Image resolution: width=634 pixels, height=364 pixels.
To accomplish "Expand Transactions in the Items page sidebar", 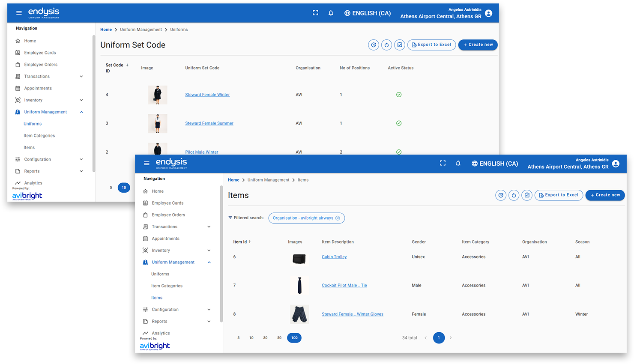I will coord(209,227).
